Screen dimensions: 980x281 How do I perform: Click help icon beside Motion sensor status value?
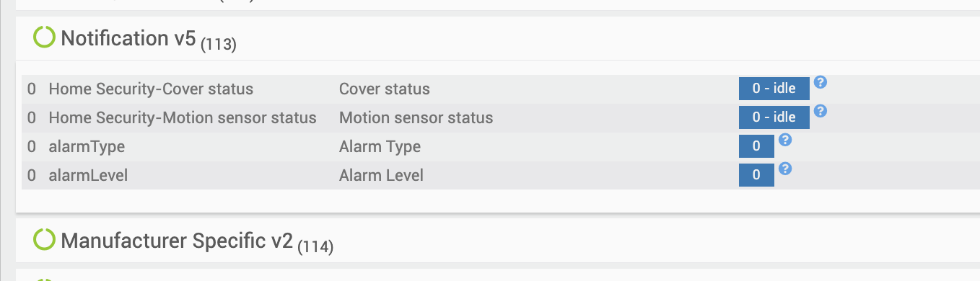820,111
